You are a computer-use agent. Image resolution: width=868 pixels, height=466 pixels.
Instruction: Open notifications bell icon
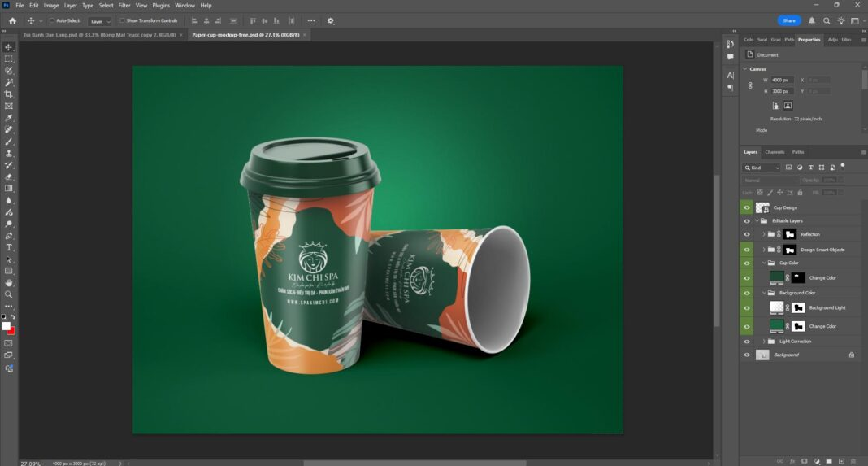[x=812, y=21]
